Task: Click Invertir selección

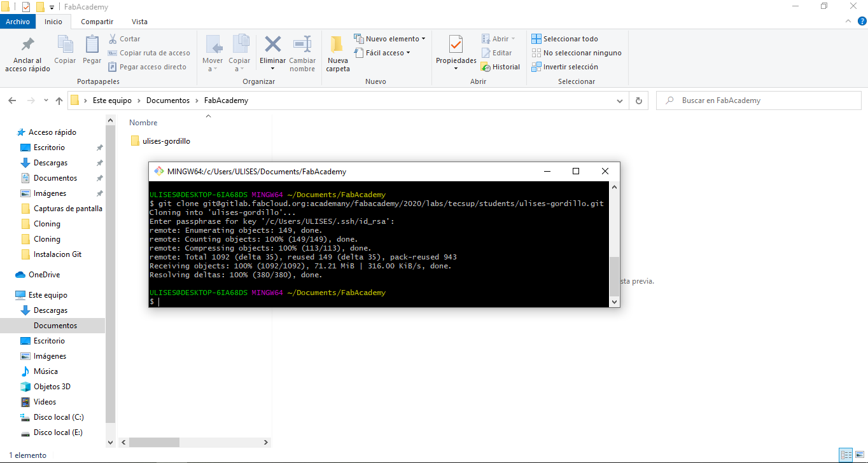Action: pos(565,67)
